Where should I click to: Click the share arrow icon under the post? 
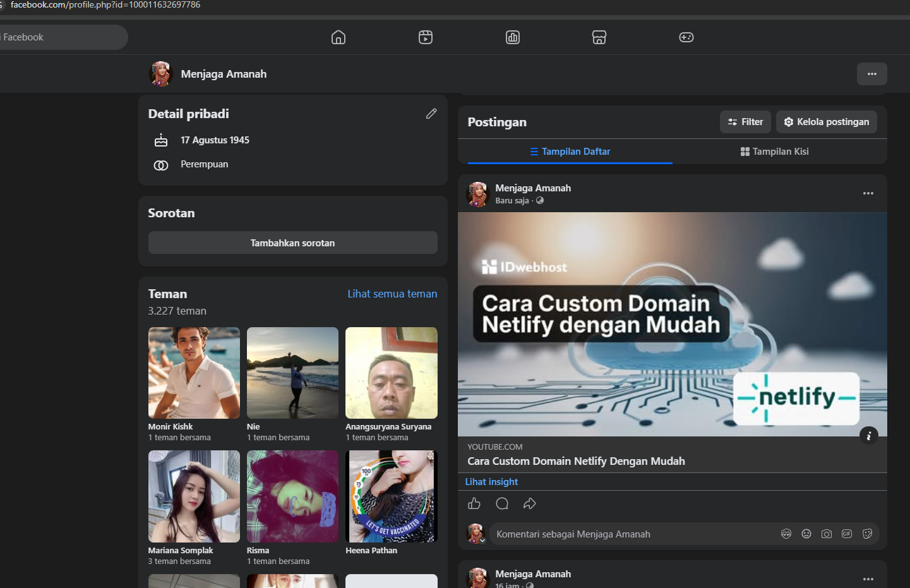[x=530, y=503]
